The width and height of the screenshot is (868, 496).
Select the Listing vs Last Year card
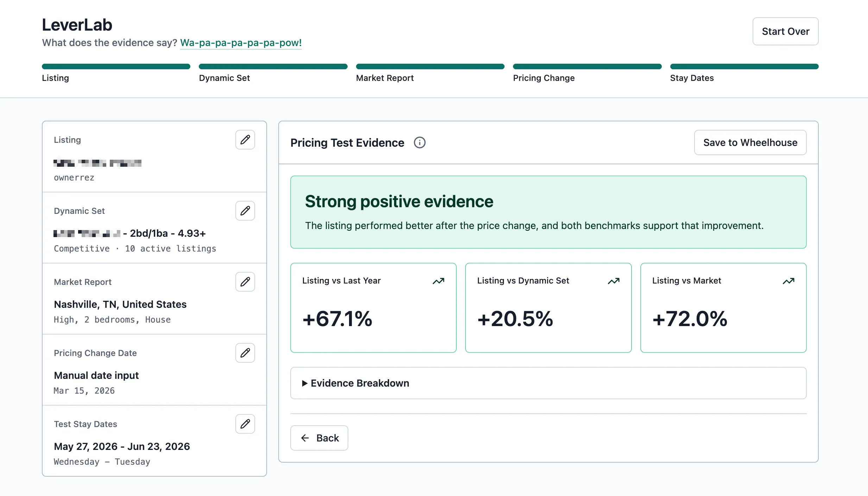tap(373, 308)
